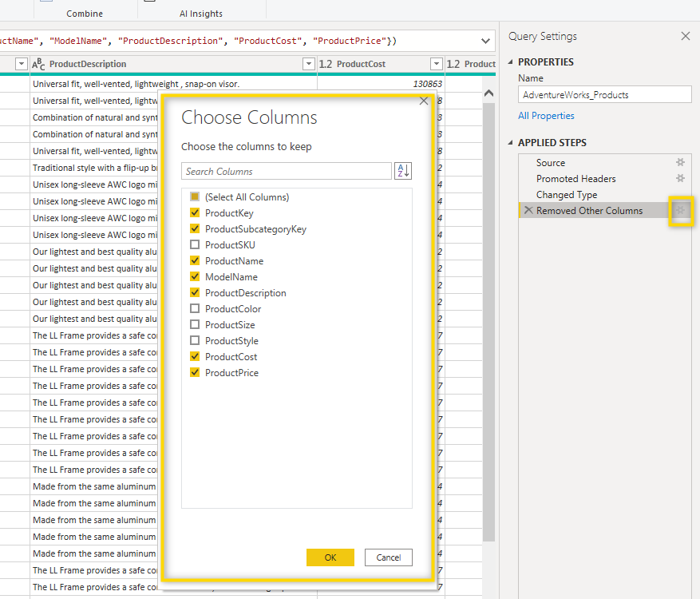Click the ABC type icon of ProductDescription
700x599 pixels.
[38, 64]
